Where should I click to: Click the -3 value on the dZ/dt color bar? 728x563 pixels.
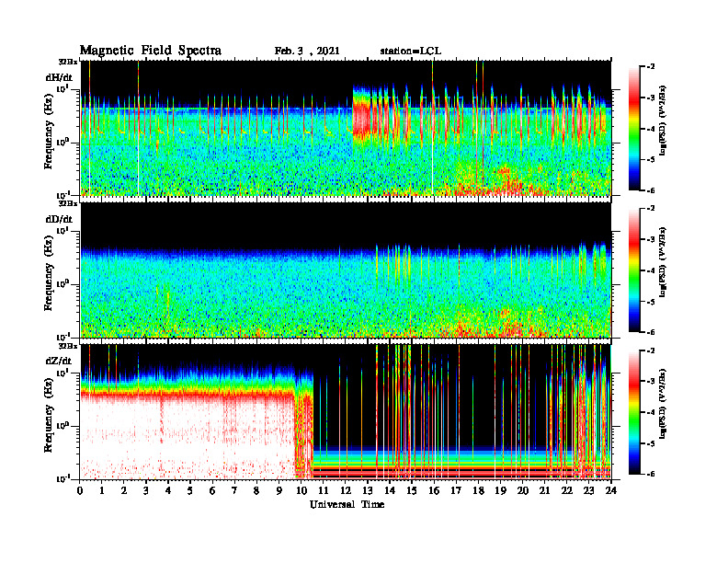pos(651,382)
